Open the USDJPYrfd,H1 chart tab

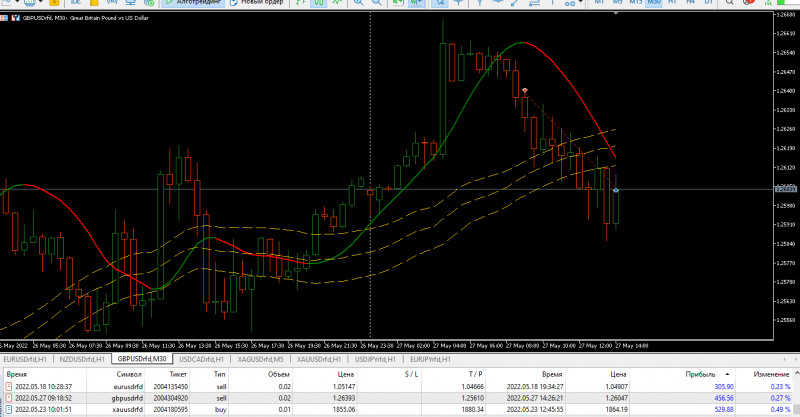(x=375, y=359)
